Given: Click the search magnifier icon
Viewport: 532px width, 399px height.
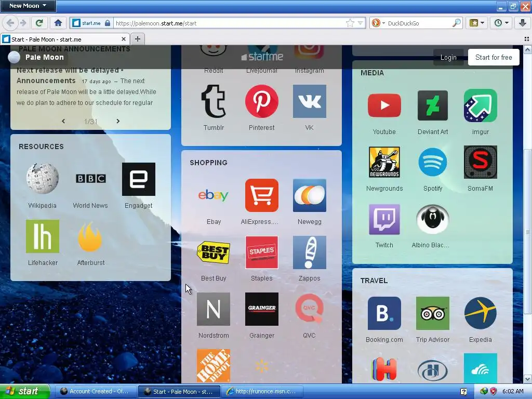Looking at the screenshot, I should pyautogui.click(x=457, y=23).
